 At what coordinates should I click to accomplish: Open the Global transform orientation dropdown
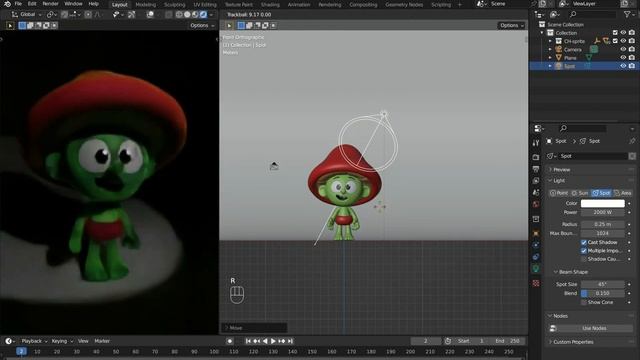click(x=27, y=14)
